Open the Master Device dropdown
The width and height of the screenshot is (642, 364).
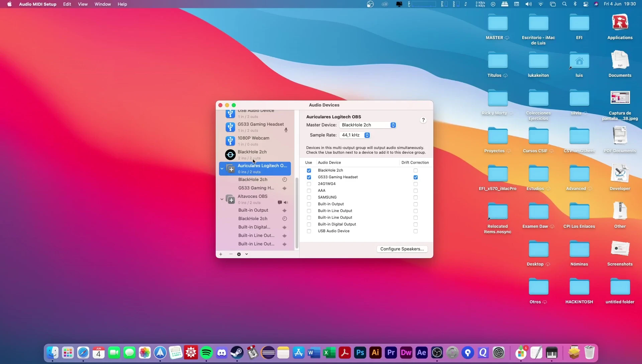[368, 125]
